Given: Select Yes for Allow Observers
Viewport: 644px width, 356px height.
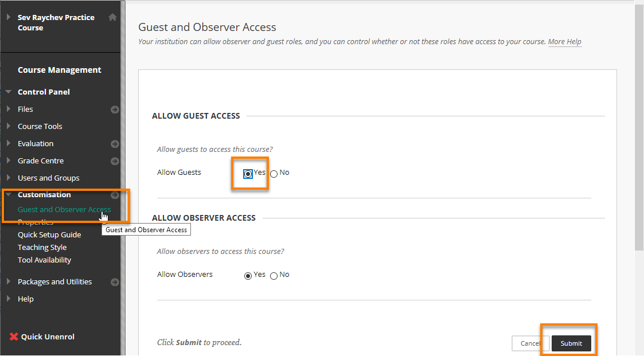Looking at the screenshot, I should click(x=248, y=276).
